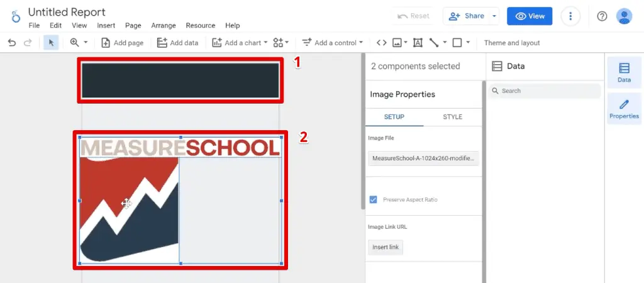Screen dimensions: 644x283
Task: Select the MeasureSchool text logo image
Action: click(x=180, y=147)
